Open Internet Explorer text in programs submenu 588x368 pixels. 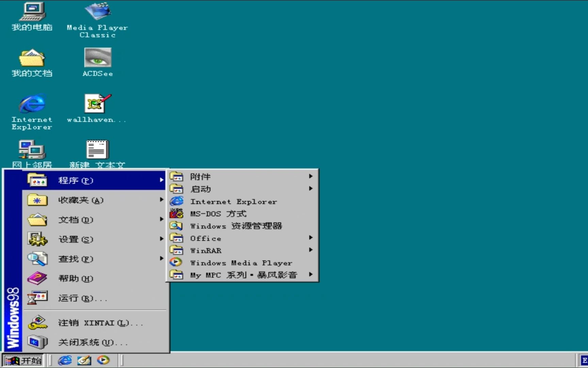(233, 201)
